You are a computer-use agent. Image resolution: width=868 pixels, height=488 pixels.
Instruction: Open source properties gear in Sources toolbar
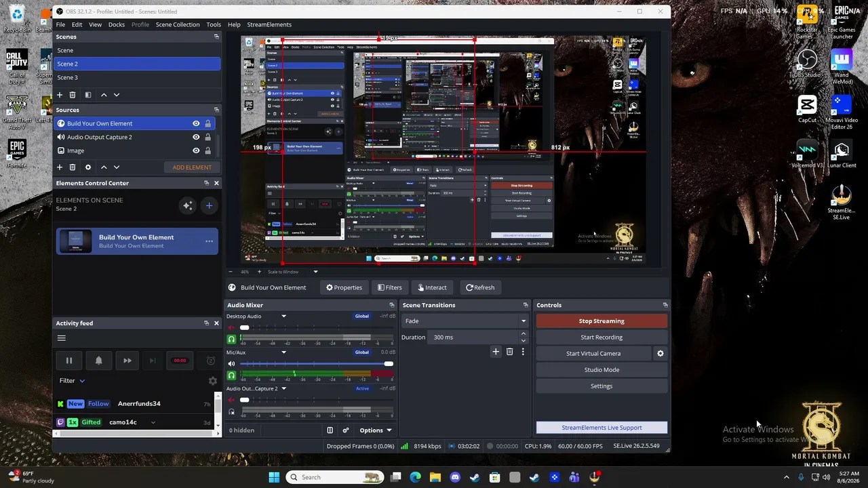coord(87,167)
